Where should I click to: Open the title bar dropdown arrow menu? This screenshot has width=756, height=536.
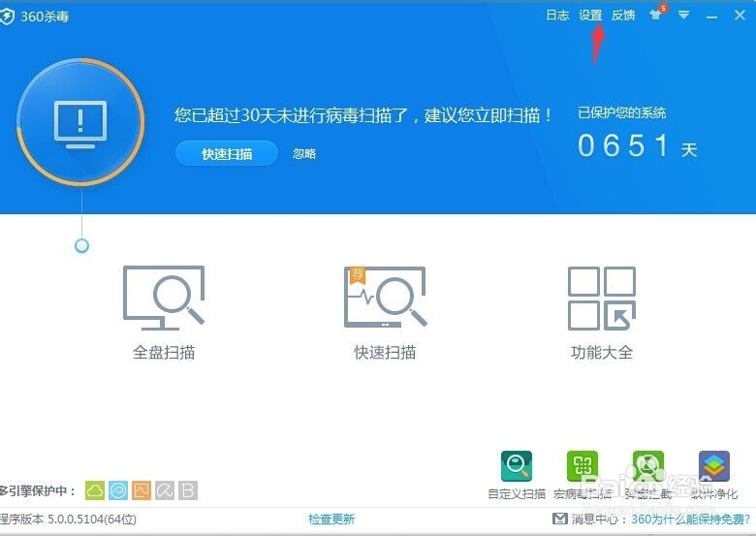683,16
